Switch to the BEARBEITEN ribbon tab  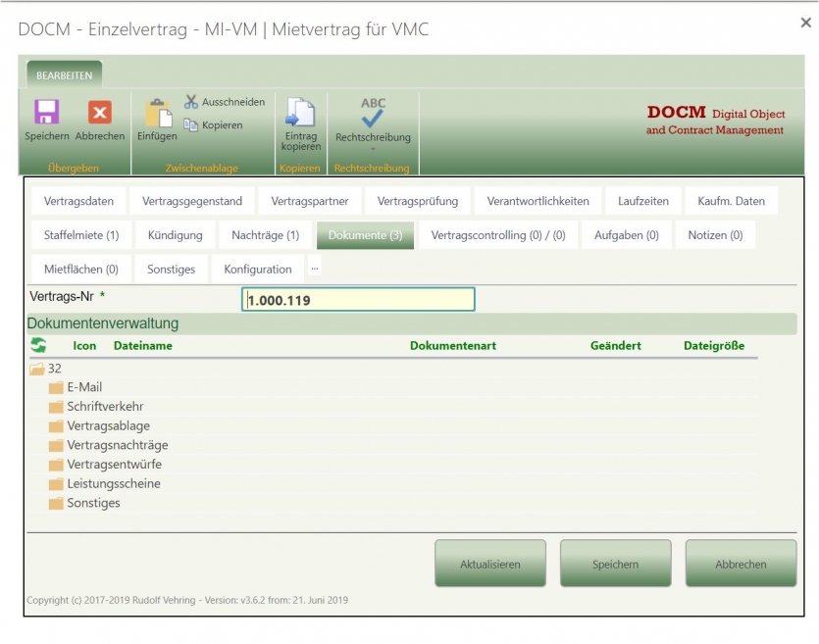pyautogui.click(x=65, y=75)
